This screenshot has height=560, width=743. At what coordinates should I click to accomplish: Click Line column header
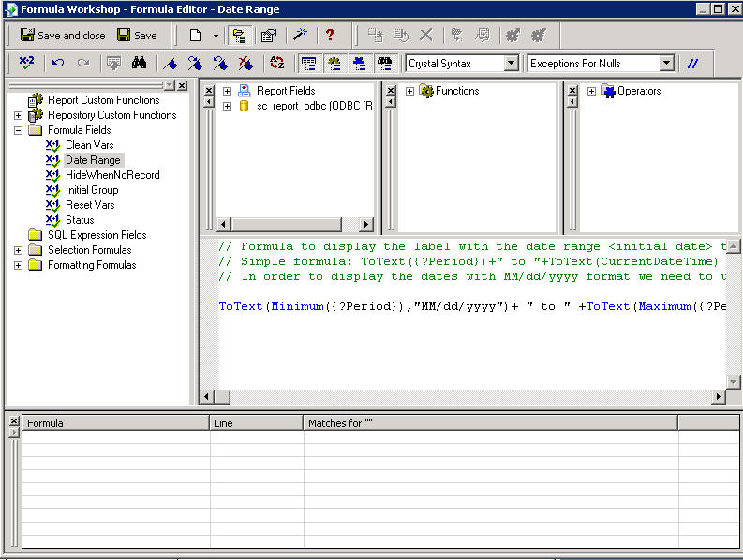257,423
